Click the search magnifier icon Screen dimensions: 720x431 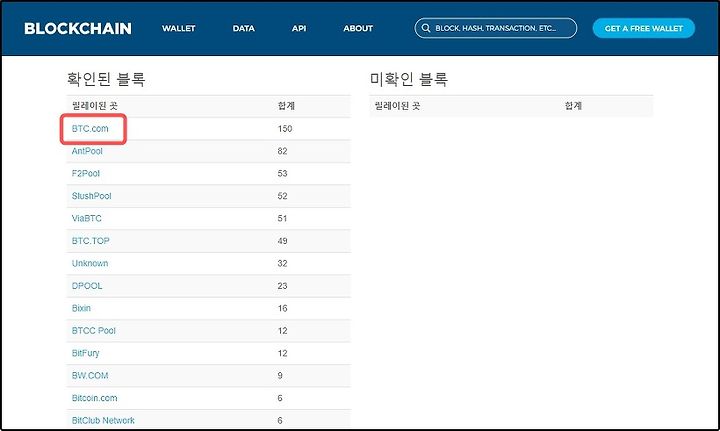(426, 28)
